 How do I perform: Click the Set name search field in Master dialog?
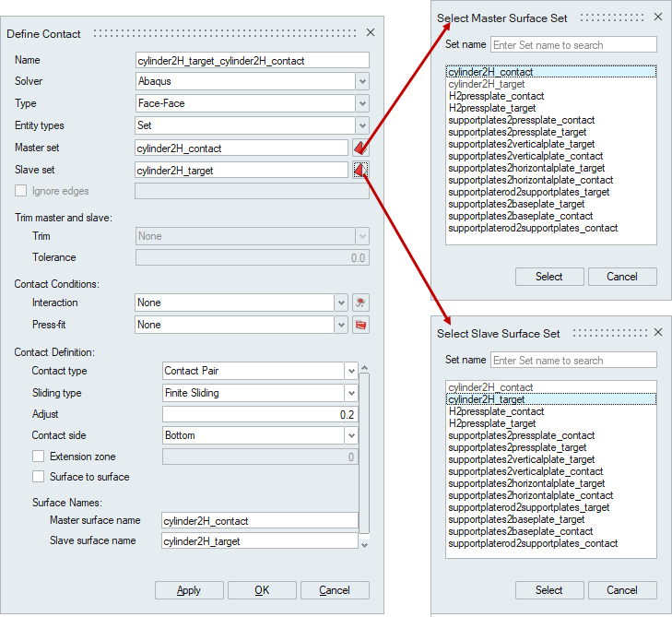pos(573,45)
